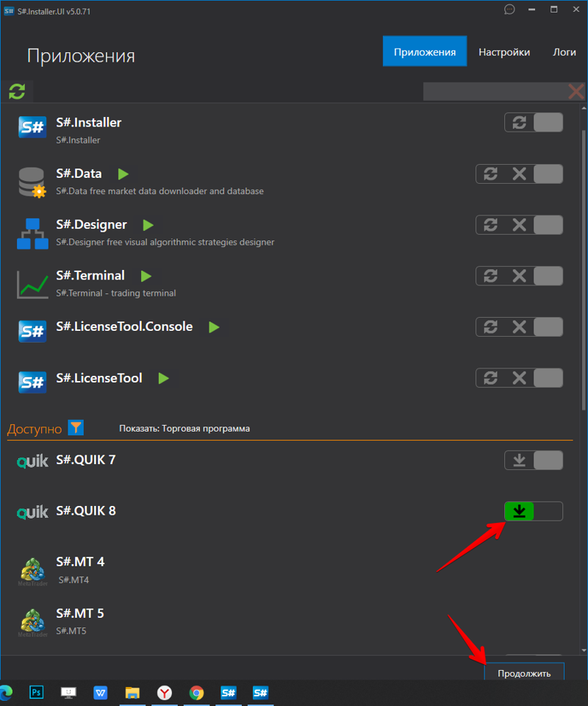Open Google Chrome from the taskbar
Viewport: 588px width, 706px height.
pos(196,693)
